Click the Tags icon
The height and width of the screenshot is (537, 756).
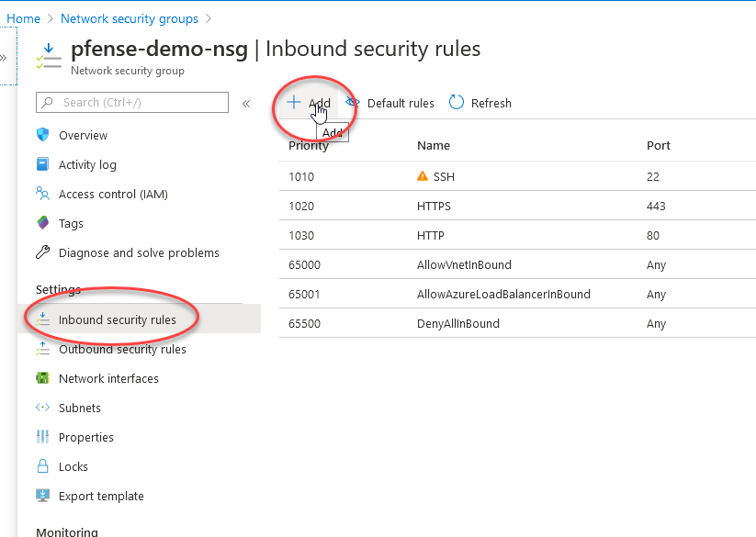point(43,222)
